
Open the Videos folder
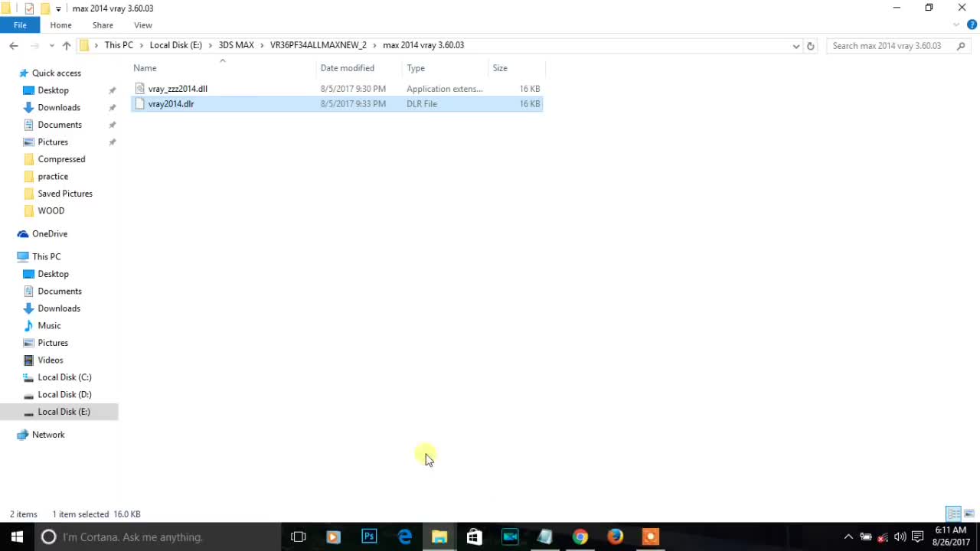click(x=51, y=360)
